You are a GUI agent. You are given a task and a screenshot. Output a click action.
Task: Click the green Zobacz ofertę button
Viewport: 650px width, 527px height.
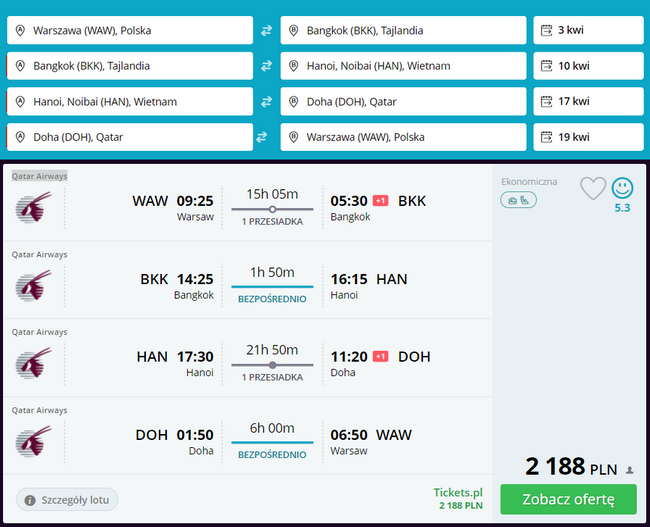click(x=568, y=499)
